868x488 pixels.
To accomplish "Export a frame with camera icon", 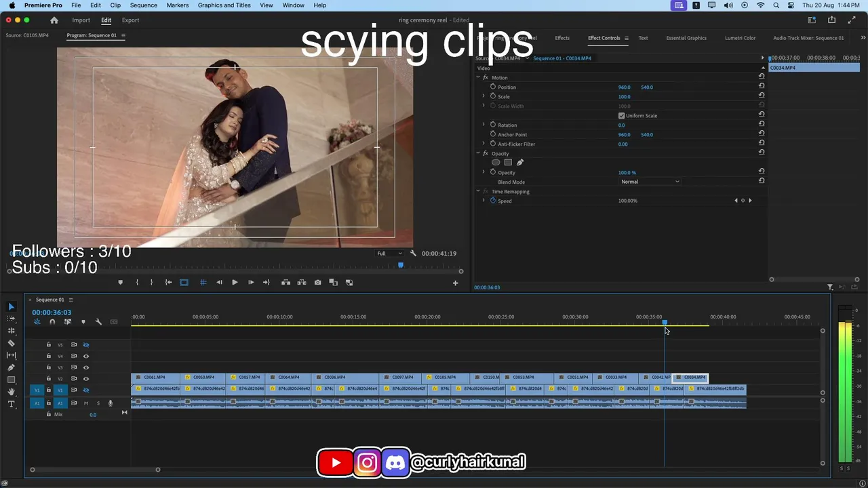I will [x=317, y=283].
